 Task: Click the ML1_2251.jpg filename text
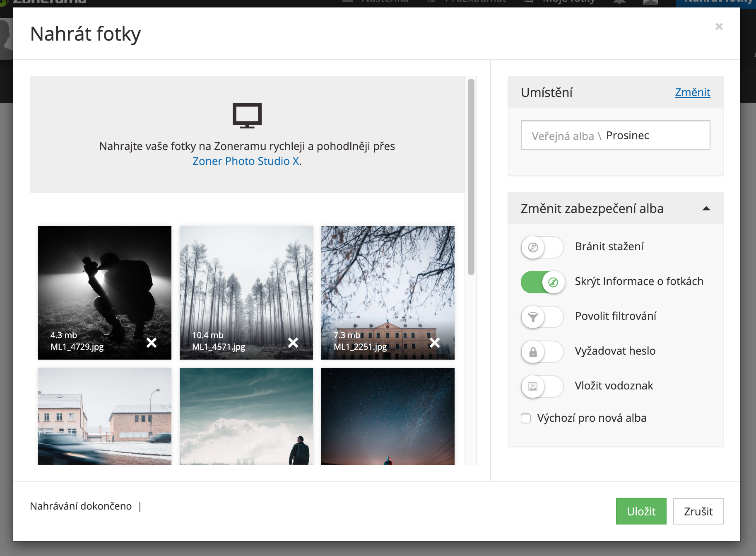(360, 347)
